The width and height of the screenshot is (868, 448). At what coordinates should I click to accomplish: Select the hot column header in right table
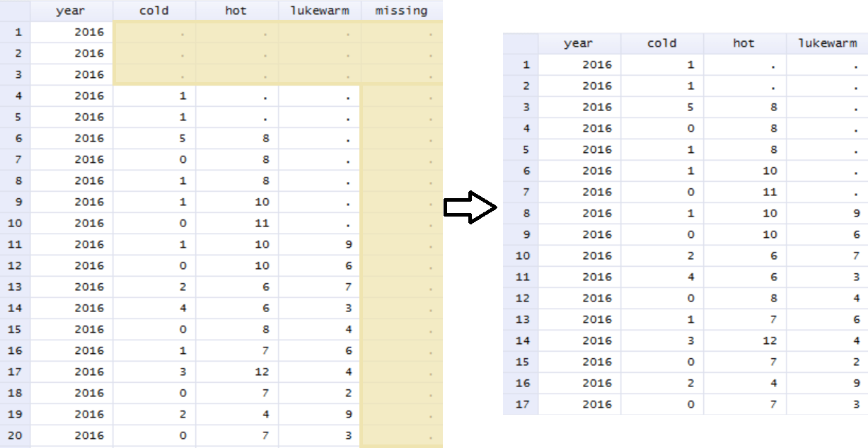pos(744,43)
